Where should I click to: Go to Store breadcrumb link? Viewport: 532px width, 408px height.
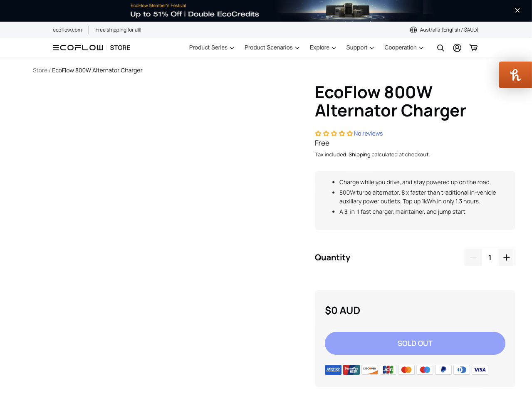pyautogui.click(x=40, y=70)
